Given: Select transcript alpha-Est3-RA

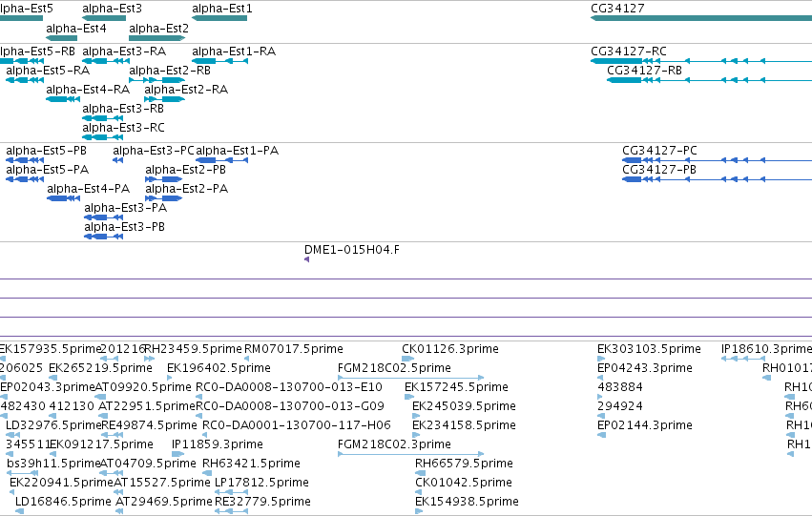Looking at the screenshot, I should (106, 61).
